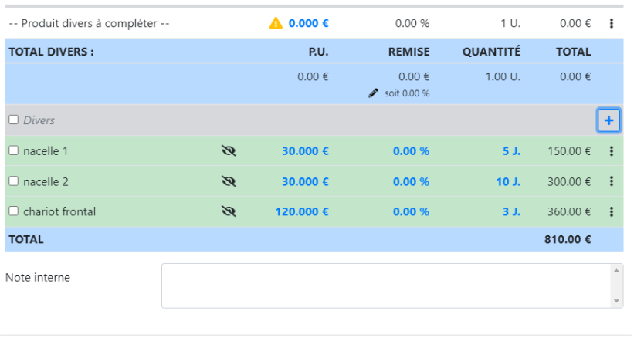Check the Divers group checkbox

click(x=13, y=120)
